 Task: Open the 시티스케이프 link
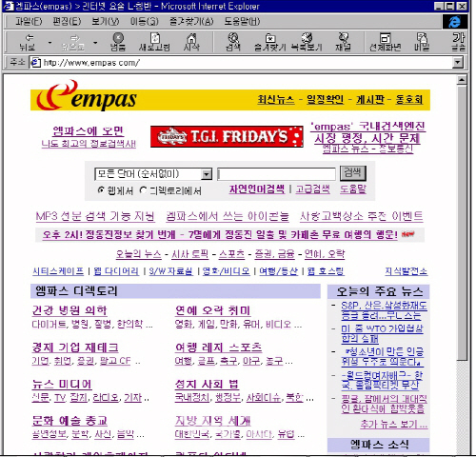(x=58, y=271)
